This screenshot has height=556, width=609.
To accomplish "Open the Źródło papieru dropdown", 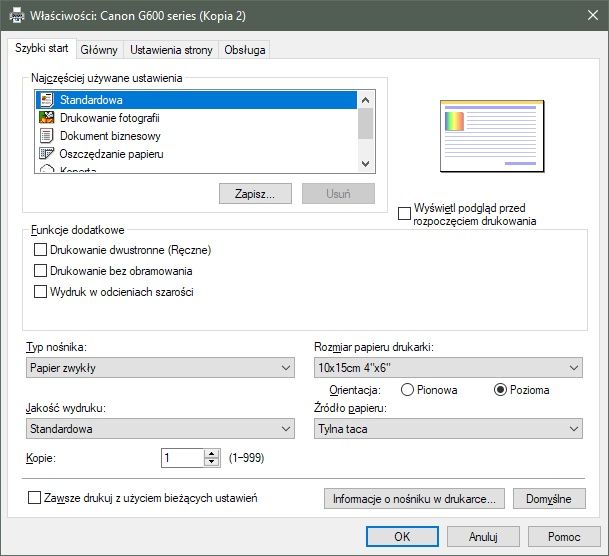I will coord(448,429).
